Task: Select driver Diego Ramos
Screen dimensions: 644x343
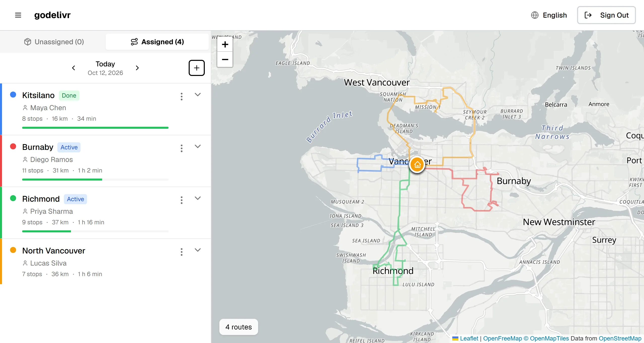Action: [x=51, y=159]
